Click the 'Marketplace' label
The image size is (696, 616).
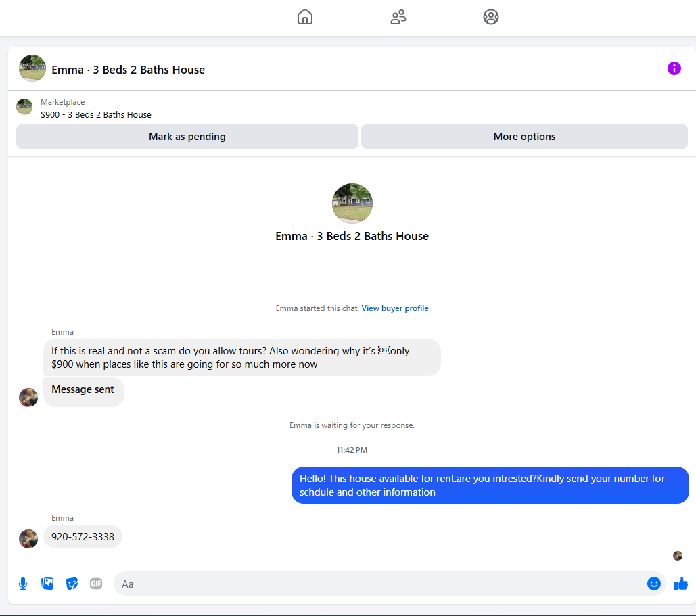click(63, 102)
